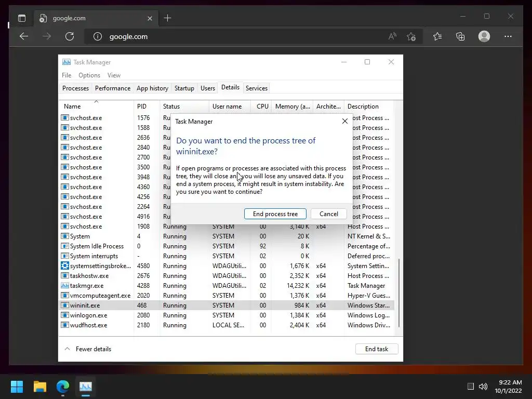The width and height of the screenshot is (532, 399).
Task: Select the wudfhost.exe process row
Action: click(x=227, y=325)
